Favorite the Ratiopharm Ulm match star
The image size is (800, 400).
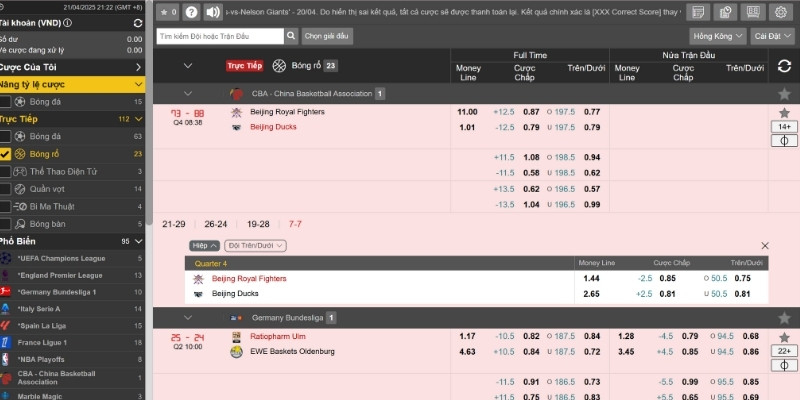pos(784,337)
